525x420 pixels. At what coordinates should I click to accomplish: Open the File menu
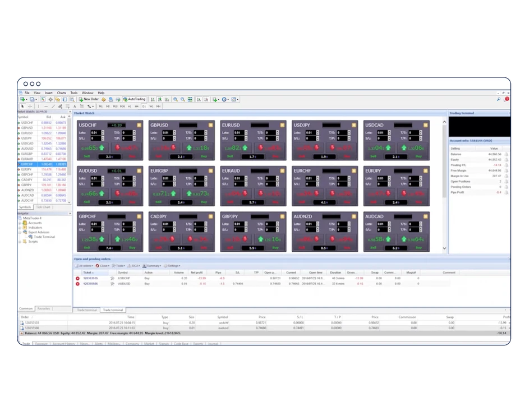[27, 93]
